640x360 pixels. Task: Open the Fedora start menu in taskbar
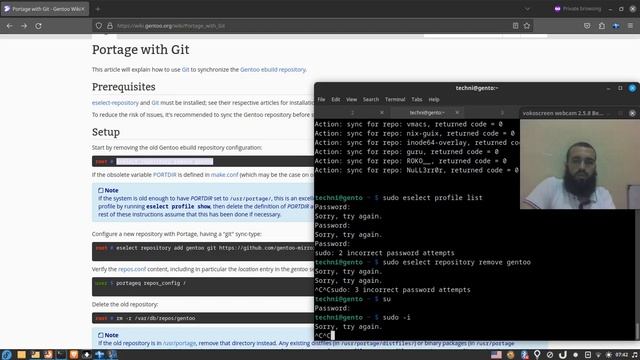7,355
